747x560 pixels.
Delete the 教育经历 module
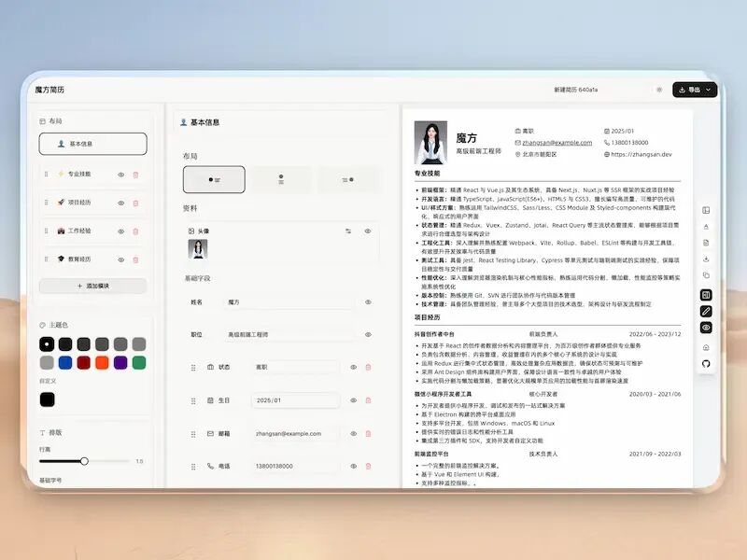coord(135,260)
